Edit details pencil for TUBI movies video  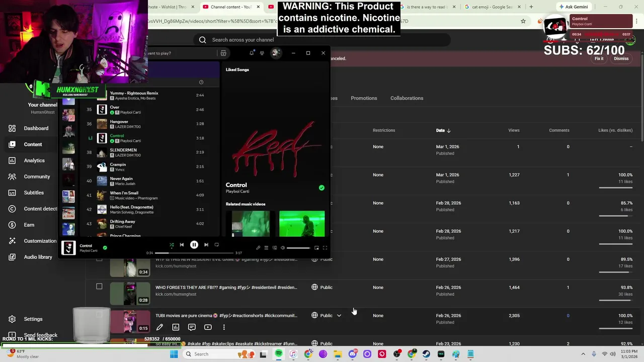coord(159,327)
